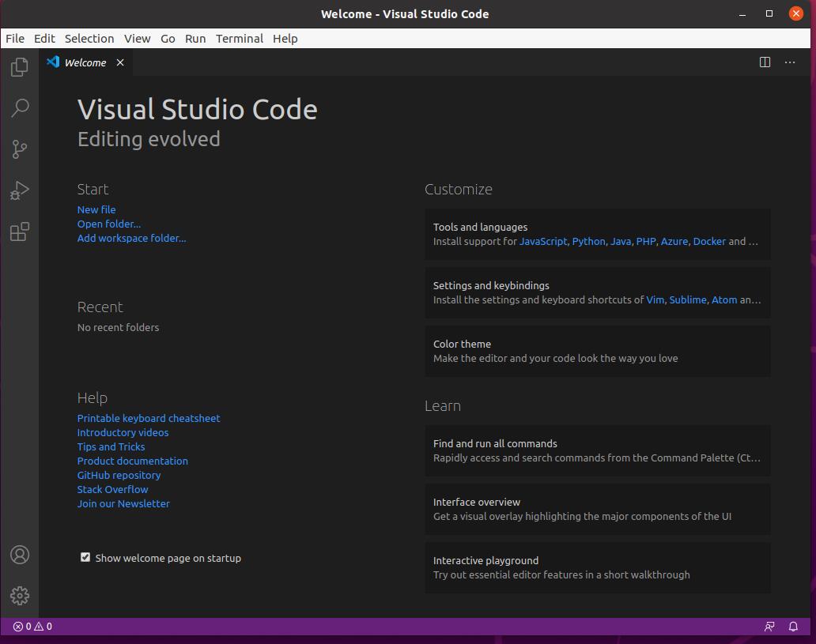Minimize the Visual Studio Code window
Image resolution: width=816 pixels, height=644 pixels.
742,14
